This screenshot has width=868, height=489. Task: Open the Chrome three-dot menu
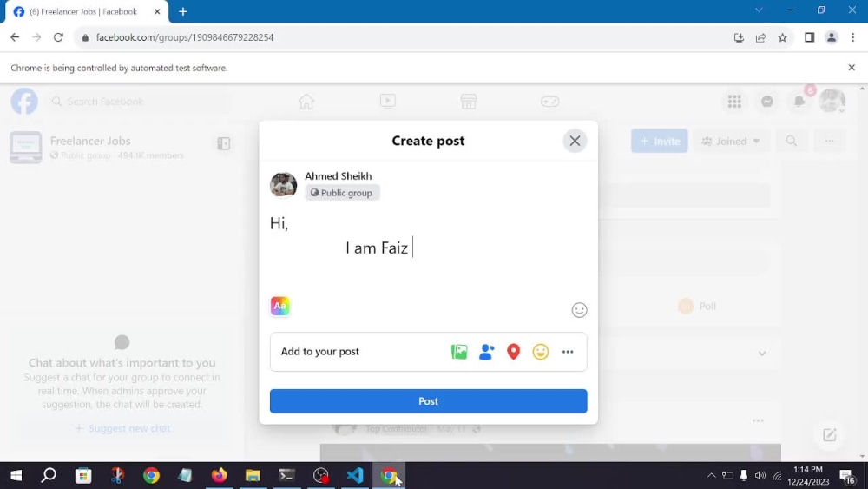point(853,37)
